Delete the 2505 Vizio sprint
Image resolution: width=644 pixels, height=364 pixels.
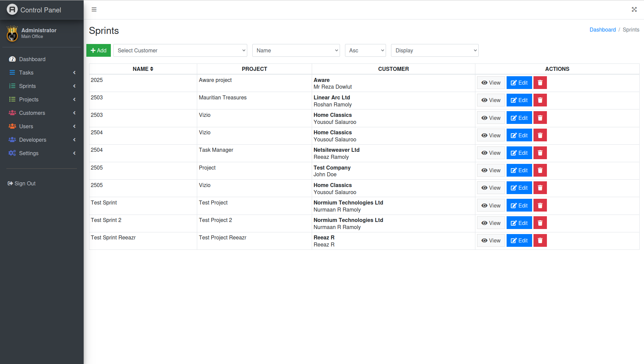[x=540, y=188]
